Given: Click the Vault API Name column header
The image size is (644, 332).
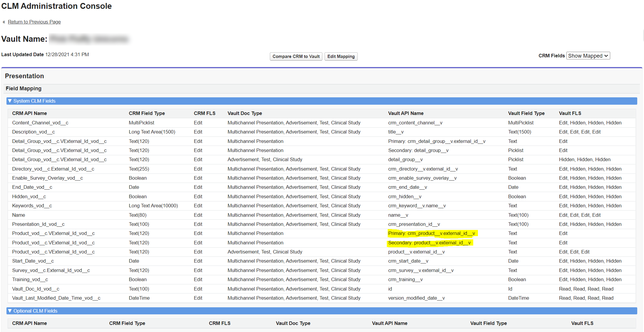Looking at the screenshot, I should point(406,113).
